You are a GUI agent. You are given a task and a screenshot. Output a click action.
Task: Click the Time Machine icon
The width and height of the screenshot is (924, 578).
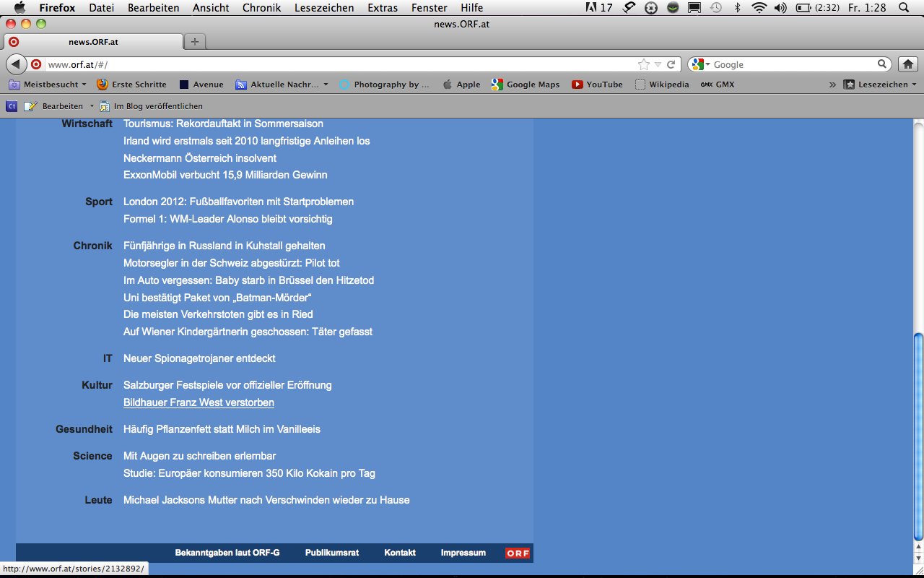pyautogui.click(x=715, y=8)
